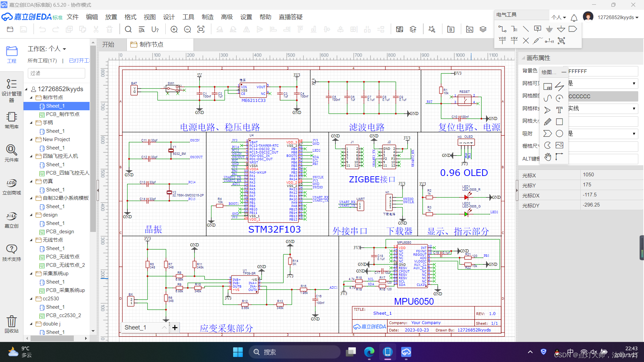644x362 pixels.
Task: Pick the VCC power symbol tool
Action: tap(502, 41)
